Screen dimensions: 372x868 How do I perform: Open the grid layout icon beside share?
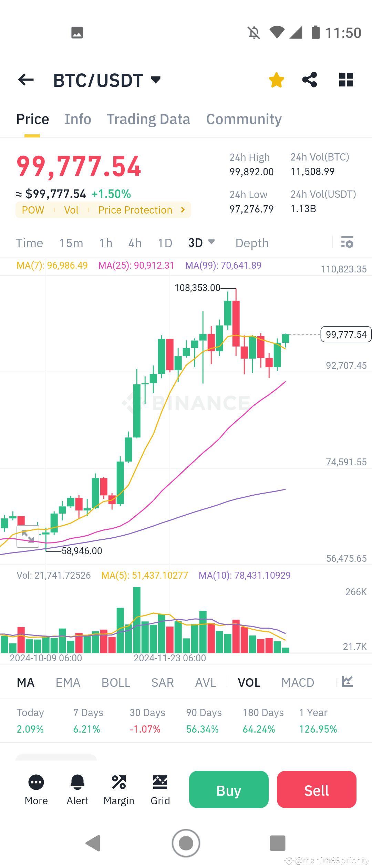click(x=346, y=80)
